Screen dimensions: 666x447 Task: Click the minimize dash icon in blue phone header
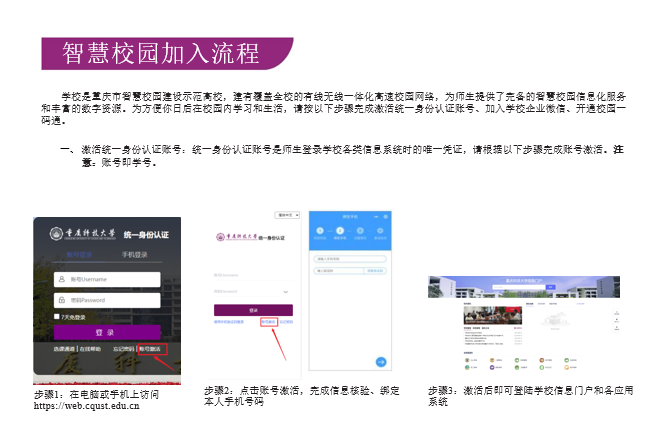pyautogui.click(x=376, y=217)
